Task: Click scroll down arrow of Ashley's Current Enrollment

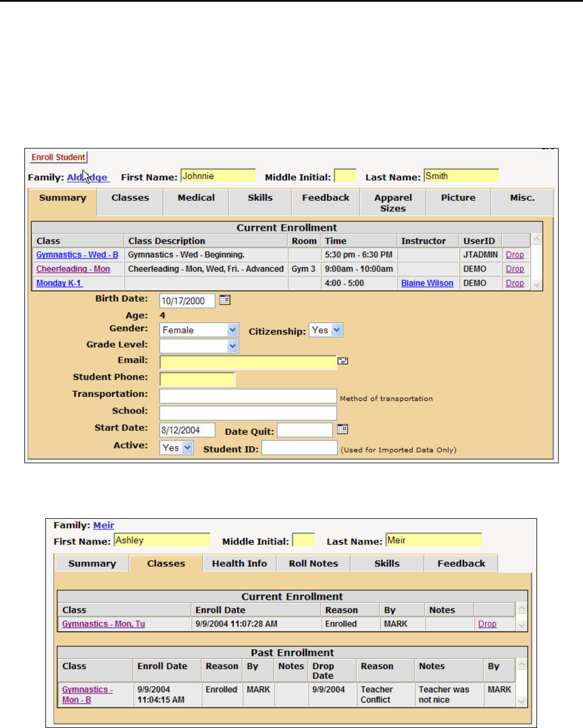Action: [522, 626]
